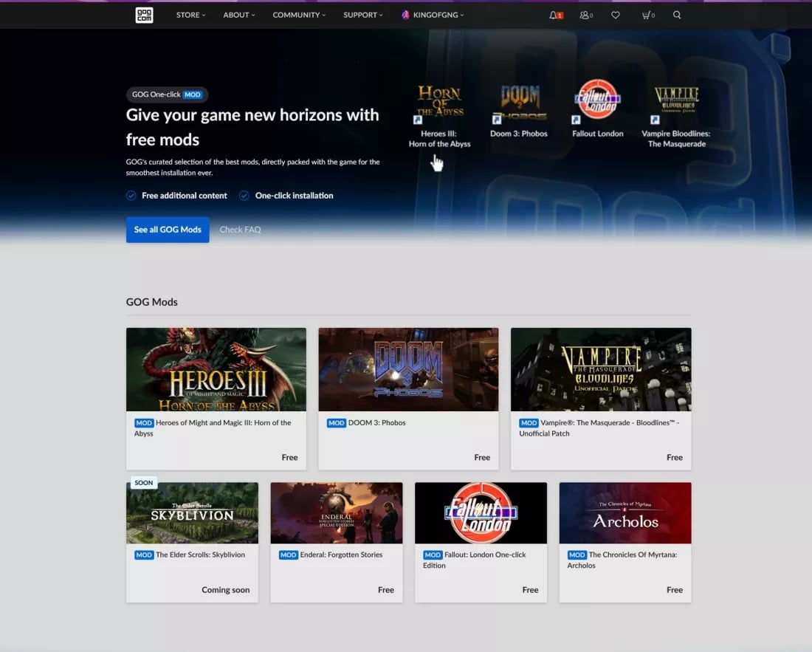Click 'The Chronicles Of Myrtana: Archolos' title
Viewport: 812px width, 652px height.
click(x=622, y=560)
